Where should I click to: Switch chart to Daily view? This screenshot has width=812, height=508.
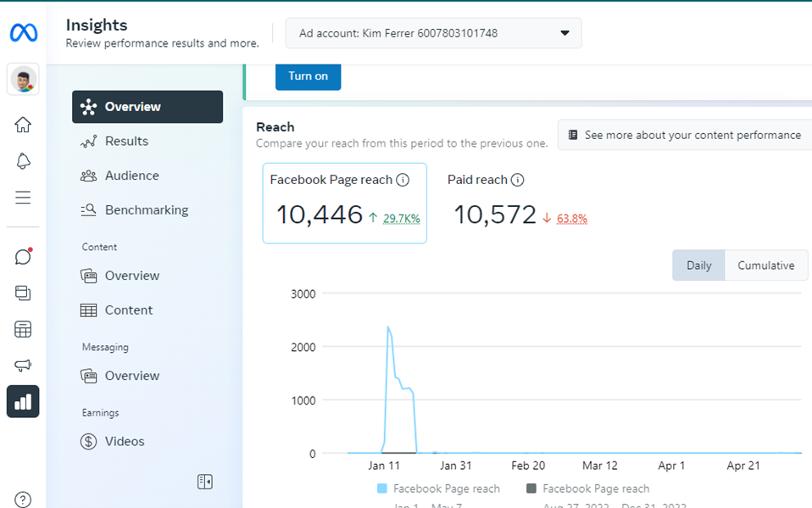click(x=698, y=265)
